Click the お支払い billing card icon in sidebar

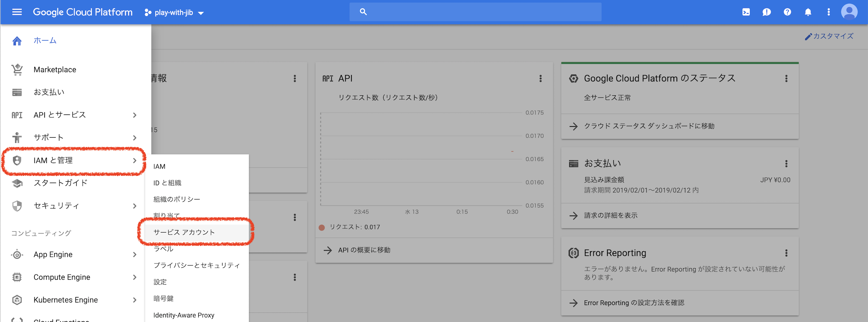coord(17,92)
